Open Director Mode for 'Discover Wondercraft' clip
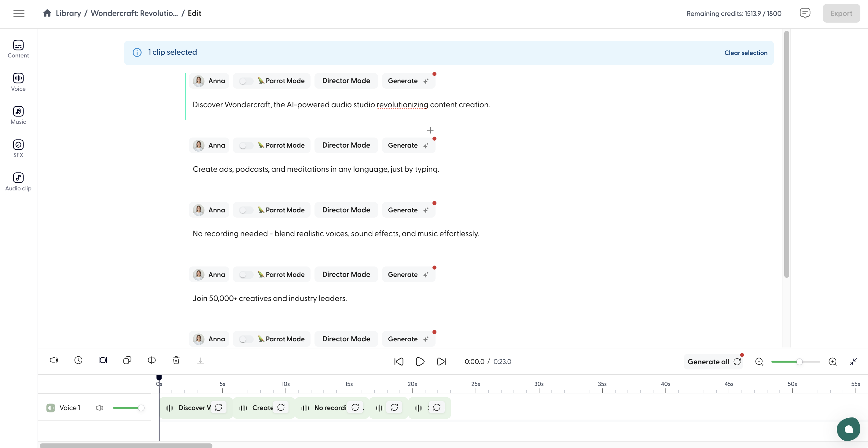The width and height of the screenshot is (868, 448). pyautogui.click(x=346, y=81)
